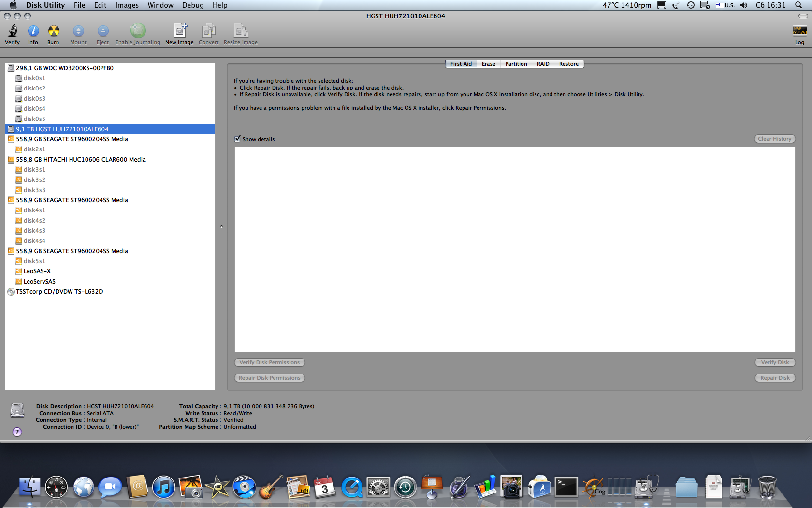Switch to the Restore tab
The width and height of the screenshot is (812, 508).
569,64
